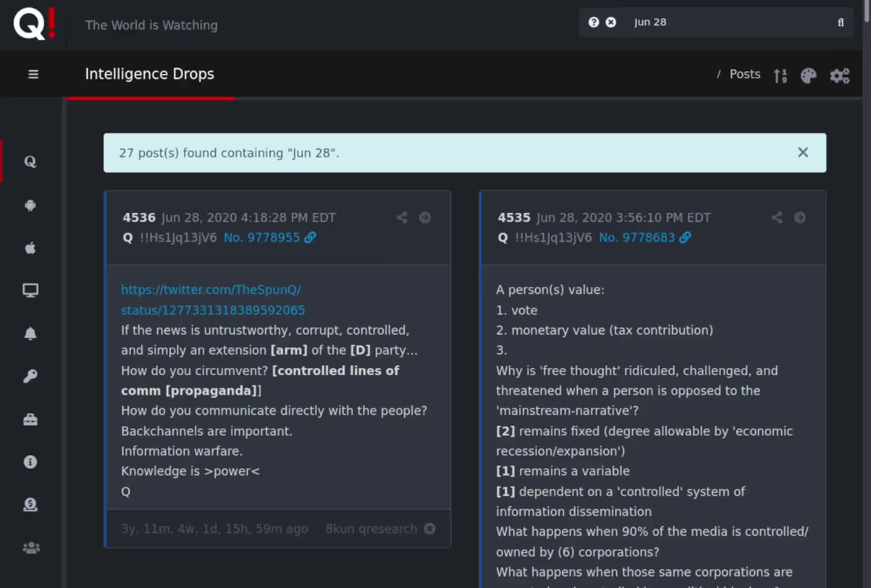Click the search field containing 'Jun 28'
Image resolution: width=871 pixels, height=588 pixels.
click(x=729, y=22)
